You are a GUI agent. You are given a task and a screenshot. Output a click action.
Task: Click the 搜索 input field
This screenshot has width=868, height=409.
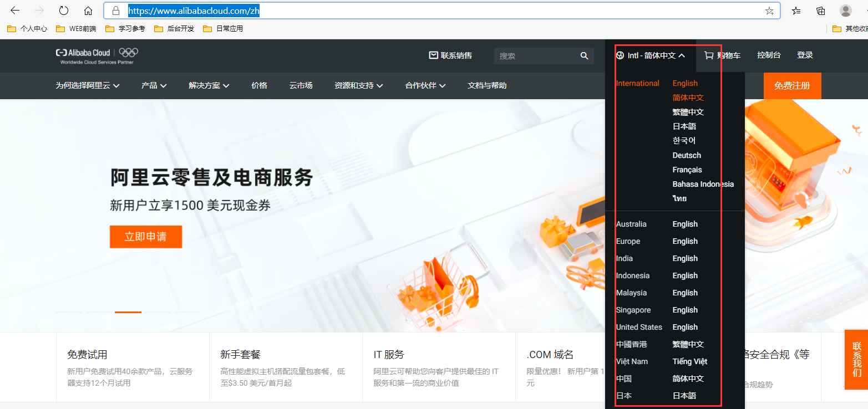537,55
